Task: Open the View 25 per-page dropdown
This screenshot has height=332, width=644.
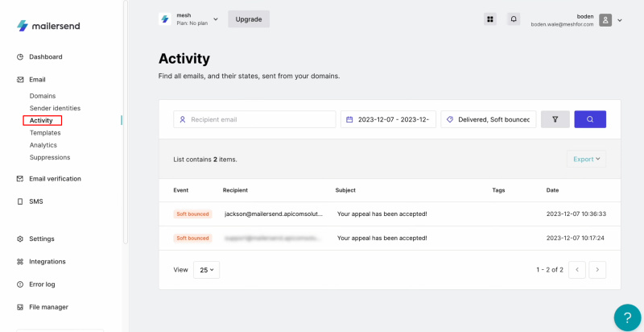Action: click(x=206, y=270)
